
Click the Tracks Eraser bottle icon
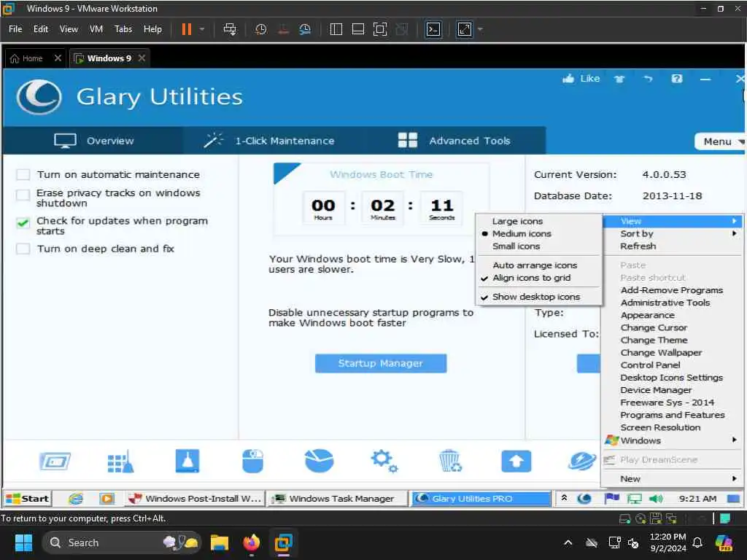point(187,461)
